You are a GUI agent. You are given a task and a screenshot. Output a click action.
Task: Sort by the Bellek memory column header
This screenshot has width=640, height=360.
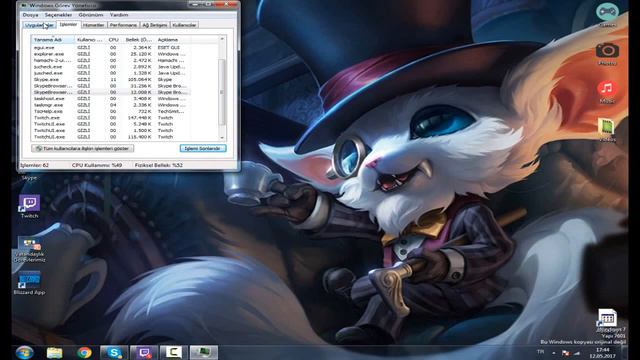point(138,40)
